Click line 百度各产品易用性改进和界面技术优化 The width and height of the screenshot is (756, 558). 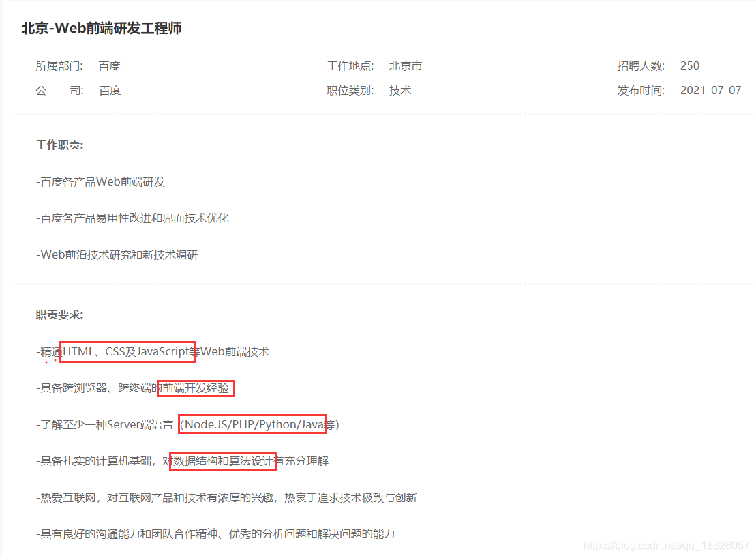click(x=132, y=218)
